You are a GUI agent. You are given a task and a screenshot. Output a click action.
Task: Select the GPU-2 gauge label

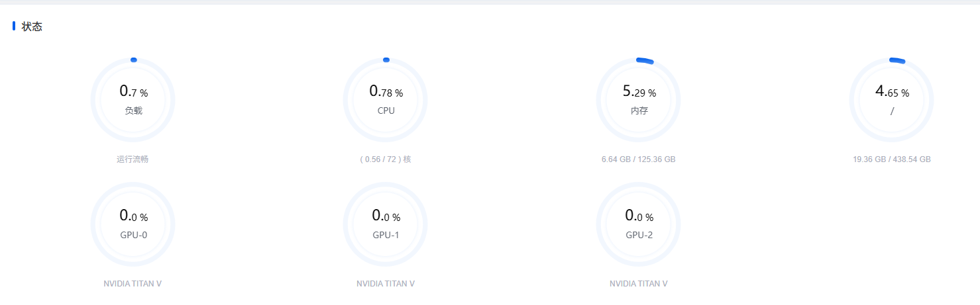click(x=639, y=235)
